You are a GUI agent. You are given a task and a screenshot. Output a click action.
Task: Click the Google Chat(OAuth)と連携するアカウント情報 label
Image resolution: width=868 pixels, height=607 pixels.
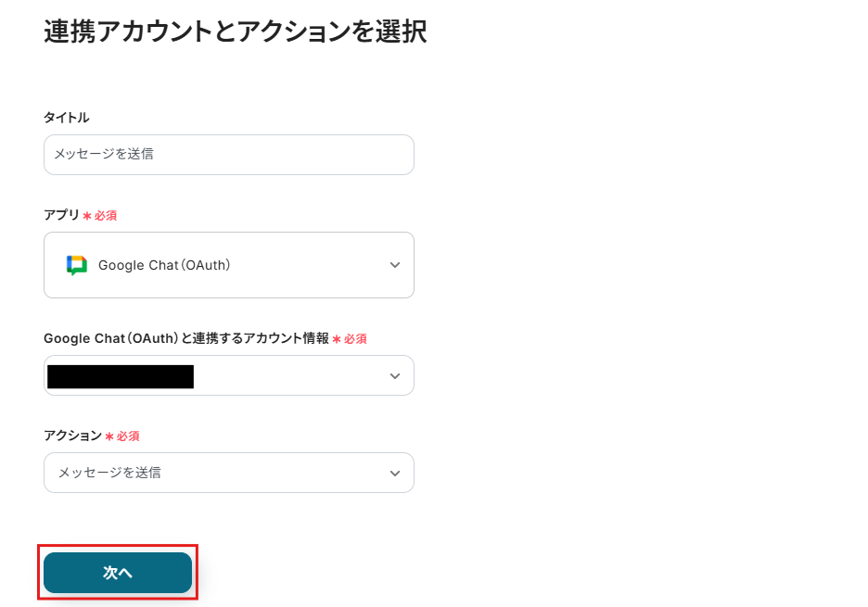(x=185, y=338)
